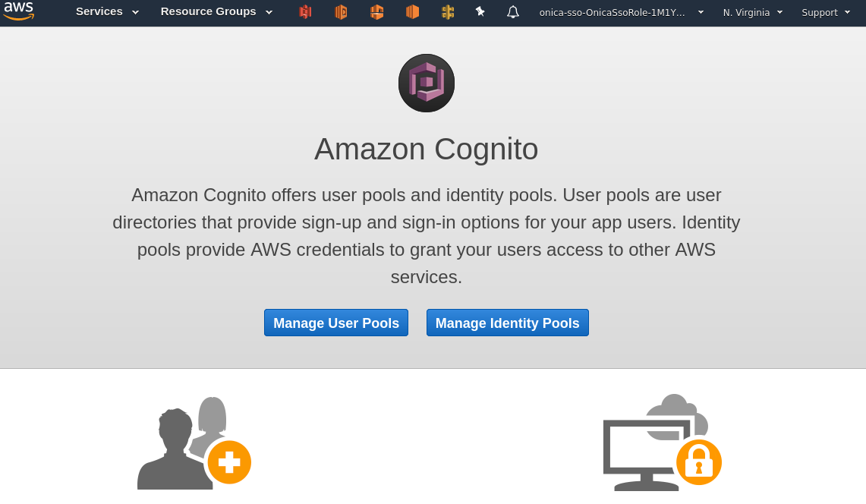The width and height of the screenshot is (866, 504).
Task: Open the N. Virginia region selector
Action: [x=753, y=12]
